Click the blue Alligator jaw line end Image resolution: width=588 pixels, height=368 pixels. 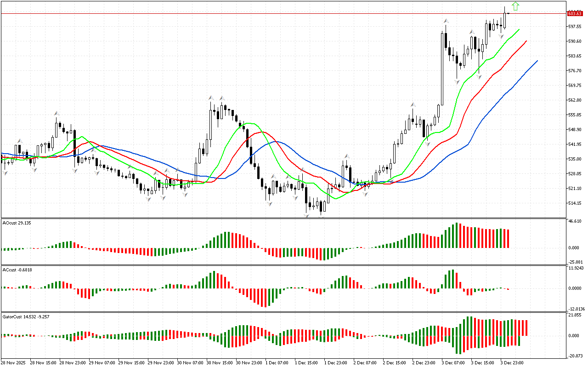coord(537,61)
